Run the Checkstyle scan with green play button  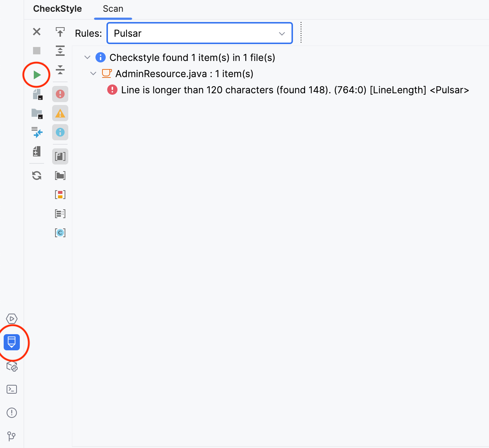tap(37, 75)
